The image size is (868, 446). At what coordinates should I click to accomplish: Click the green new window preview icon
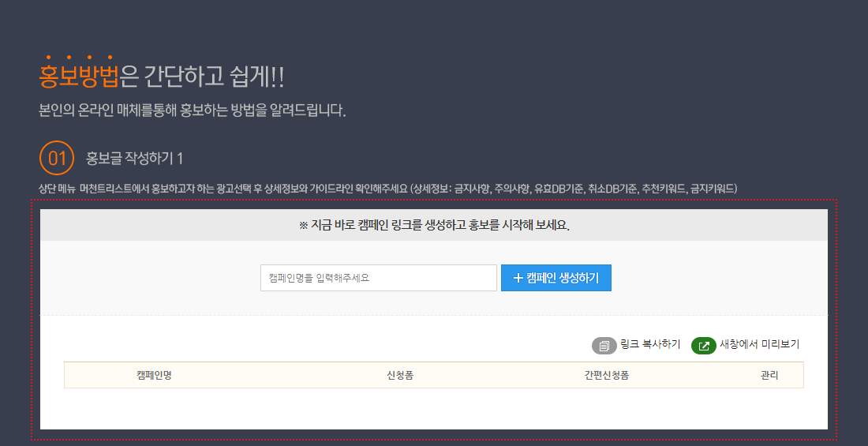click(x=703, y=346)
